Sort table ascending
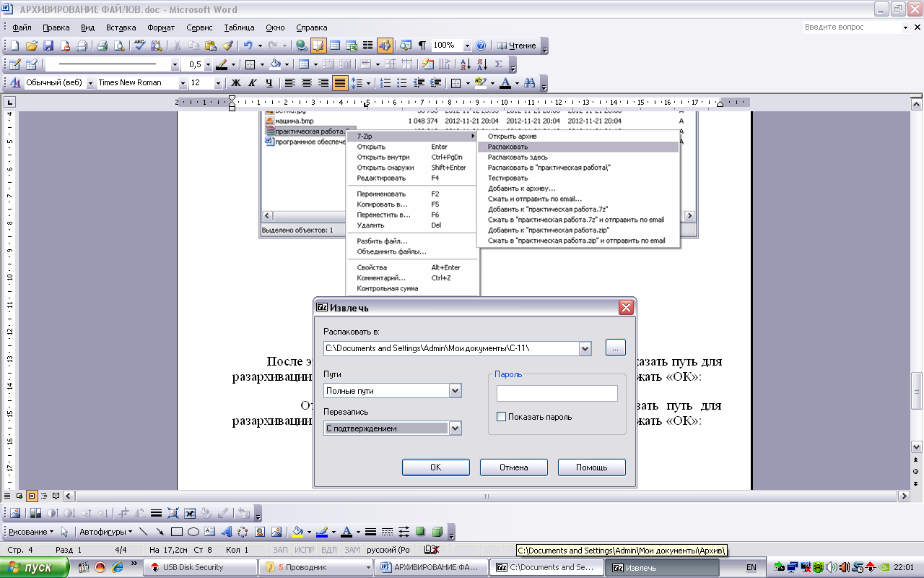This screenshot has width=924, height=578. [x=466, y=64]
